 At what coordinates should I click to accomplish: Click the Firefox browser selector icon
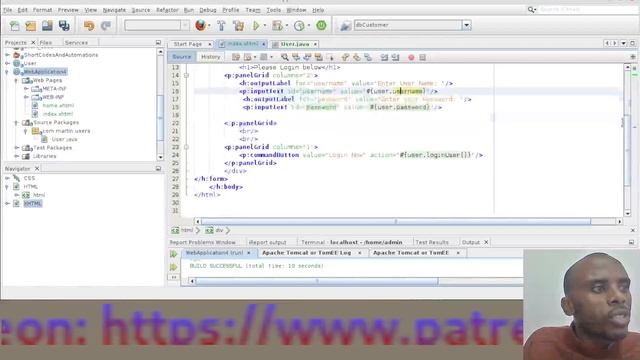[200, 25]
